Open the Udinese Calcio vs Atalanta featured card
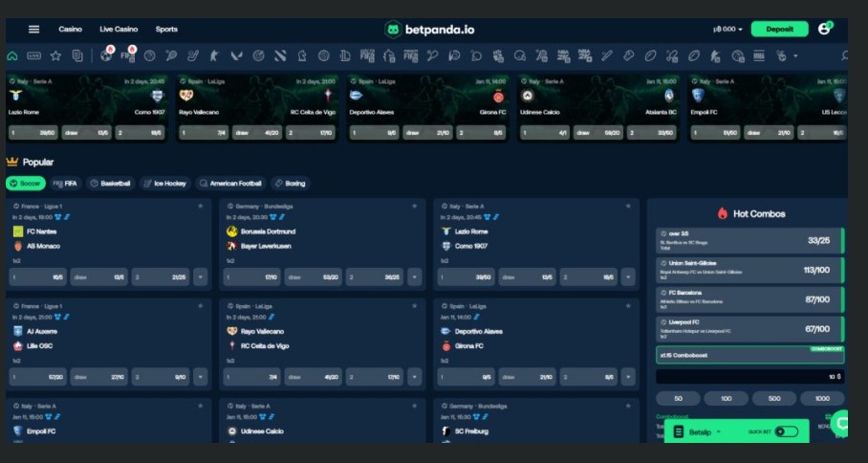This screenshot has height=463, width=868. pyautogui.click(x=598, y=108)
